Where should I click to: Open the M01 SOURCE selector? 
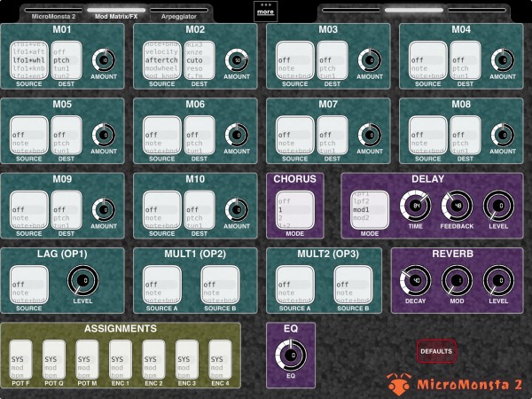pos(29,60)
